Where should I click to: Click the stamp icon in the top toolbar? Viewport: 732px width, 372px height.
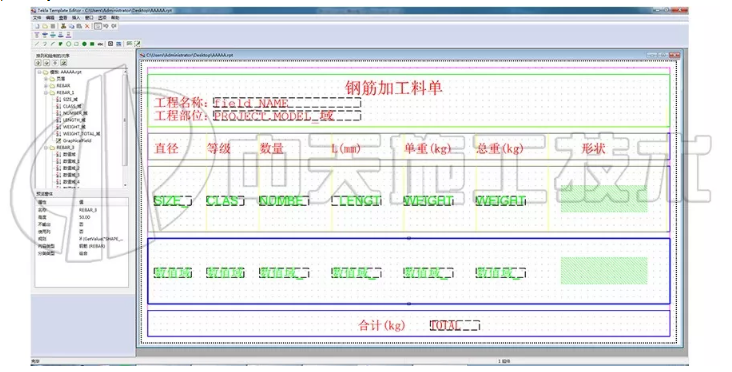pos(63,26)
